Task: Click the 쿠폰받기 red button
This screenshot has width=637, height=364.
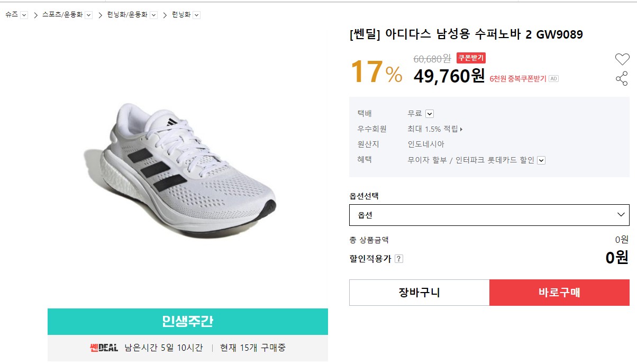Action: tap(471, 58)
